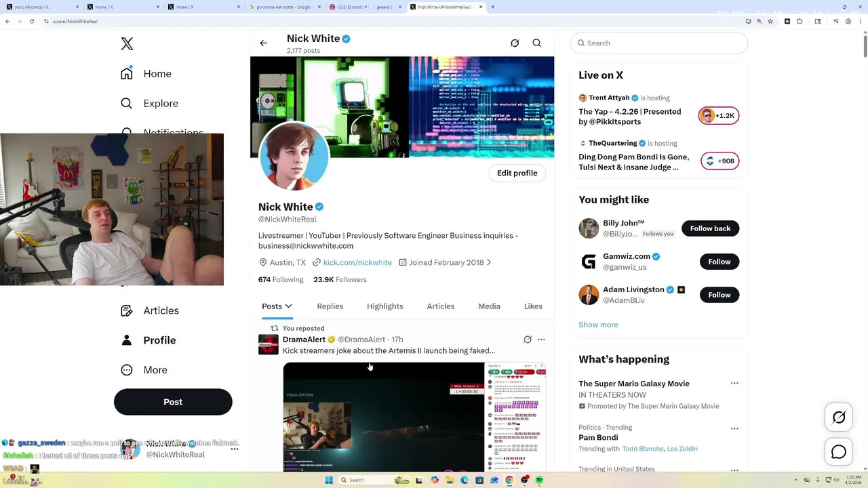The image size is (868, 488).
Task: Click the X logo in sidebar
Action: (127, 44)
